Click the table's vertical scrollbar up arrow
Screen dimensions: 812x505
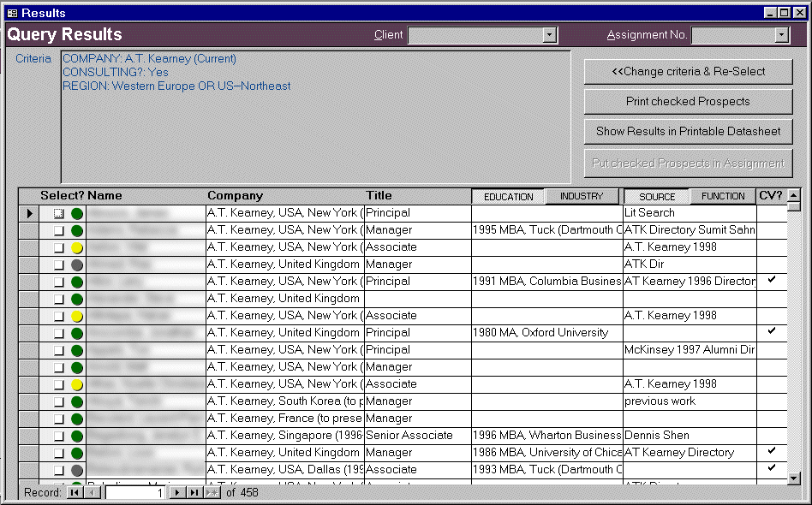(793, 195)
